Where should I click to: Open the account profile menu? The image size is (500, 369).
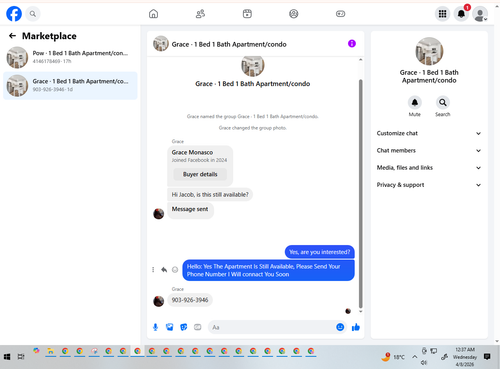coord(480,14)
